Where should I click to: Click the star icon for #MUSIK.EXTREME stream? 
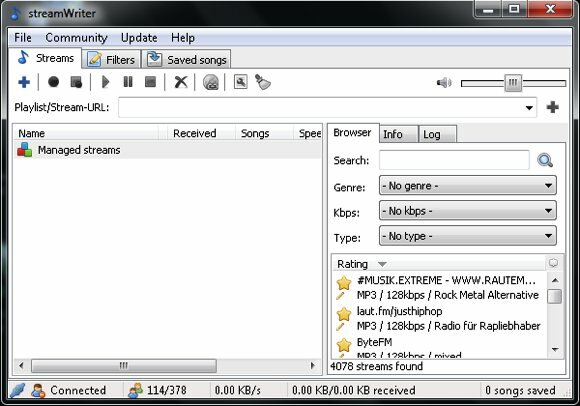(x=344, y=282)
